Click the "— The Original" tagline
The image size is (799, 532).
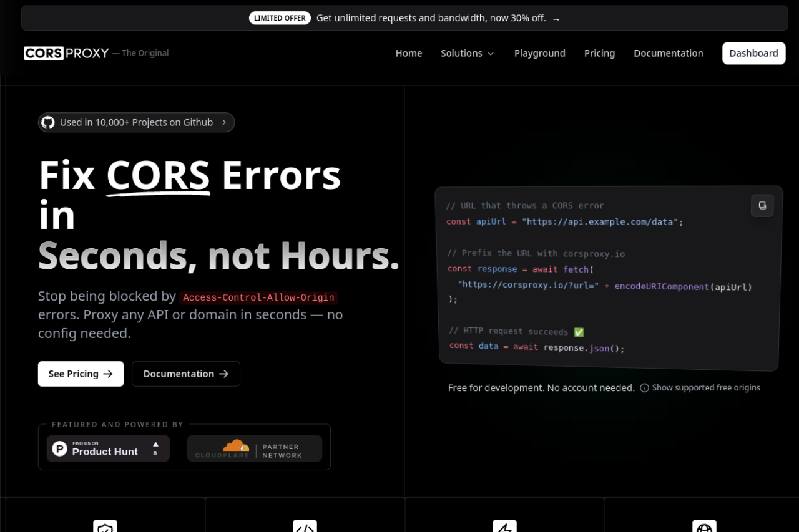[x=140, y=53]
